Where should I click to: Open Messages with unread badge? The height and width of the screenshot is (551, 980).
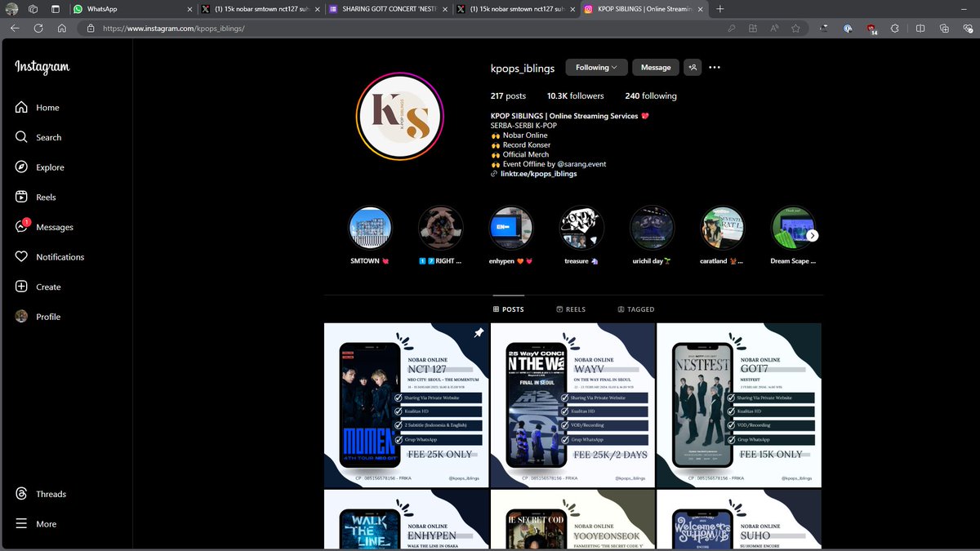tap(44, 227)
